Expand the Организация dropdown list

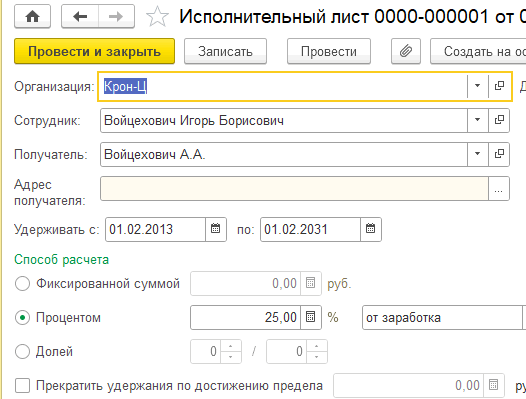click(478, 86)
